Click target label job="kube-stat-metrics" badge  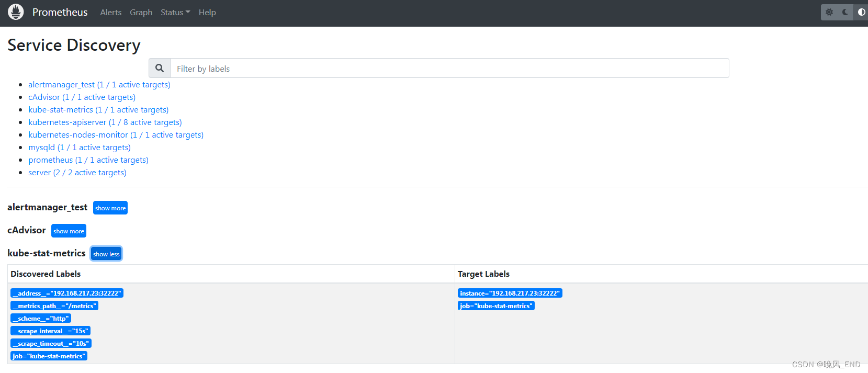point(496,306)
